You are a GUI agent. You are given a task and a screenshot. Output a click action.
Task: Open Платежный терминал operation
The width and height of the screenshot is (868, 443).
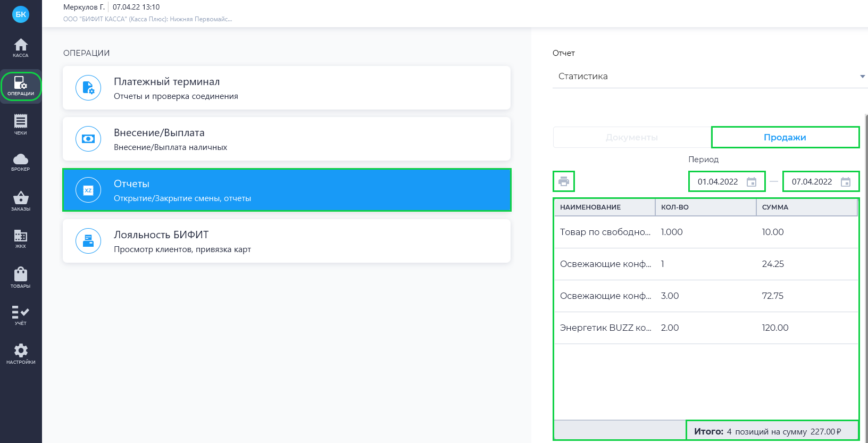tap(287, 88)
